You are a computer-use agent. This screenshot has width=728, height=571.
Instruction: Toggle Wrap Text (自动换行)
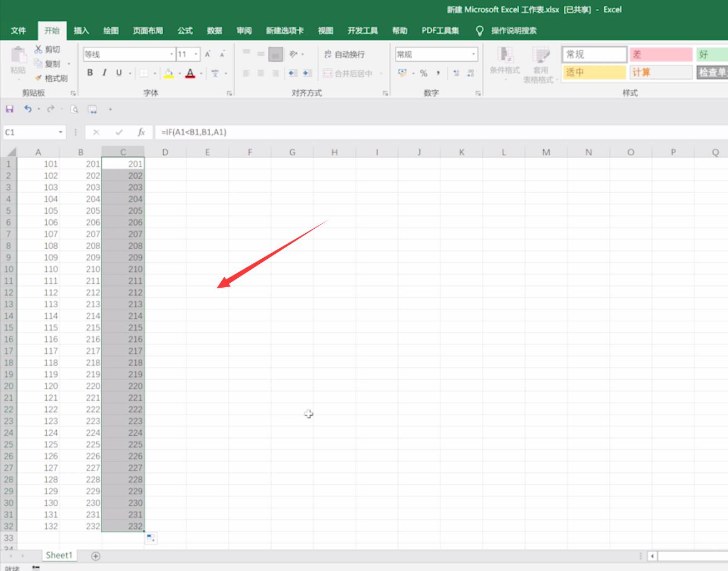344,54
